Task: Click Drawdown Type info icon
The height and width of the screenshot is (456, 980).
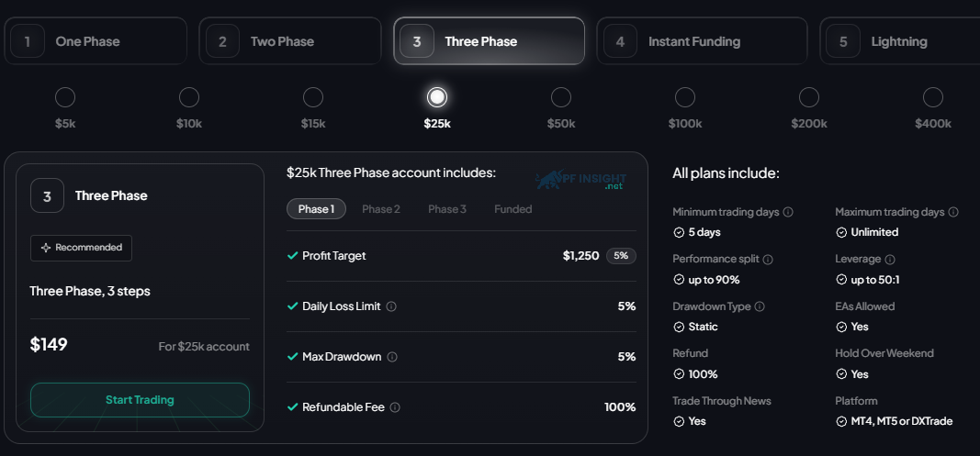Action: pyautogui.click(x=760, y=306)
